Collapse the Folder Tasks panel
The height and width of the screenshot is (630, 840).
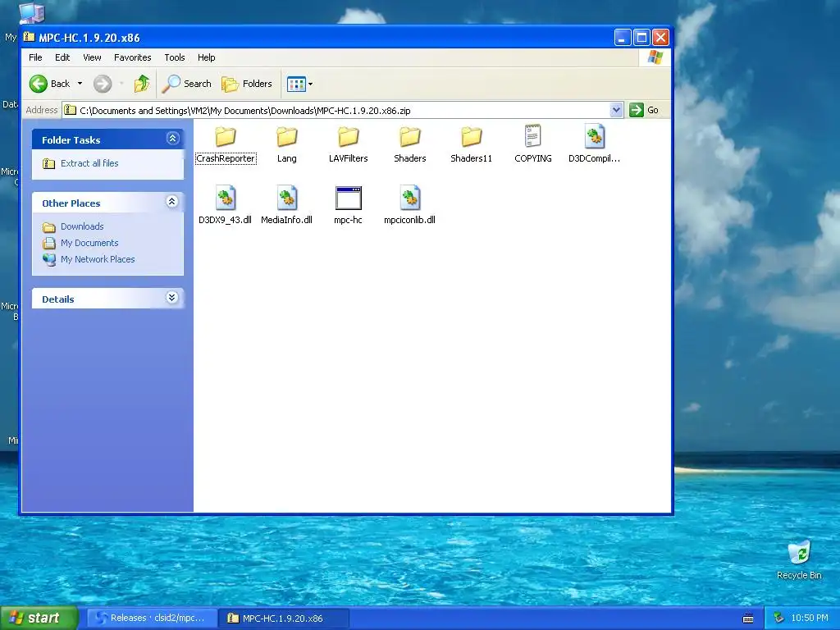(172, 139)
